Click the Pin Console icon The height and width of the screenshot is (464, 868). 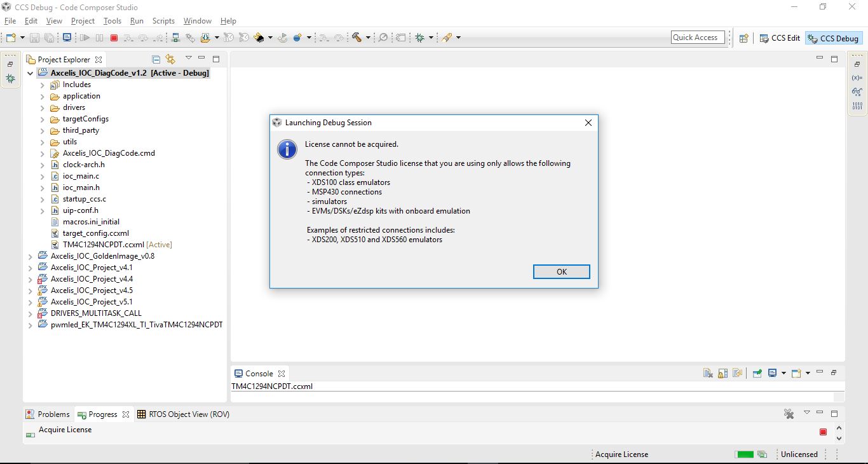(757, 373)
